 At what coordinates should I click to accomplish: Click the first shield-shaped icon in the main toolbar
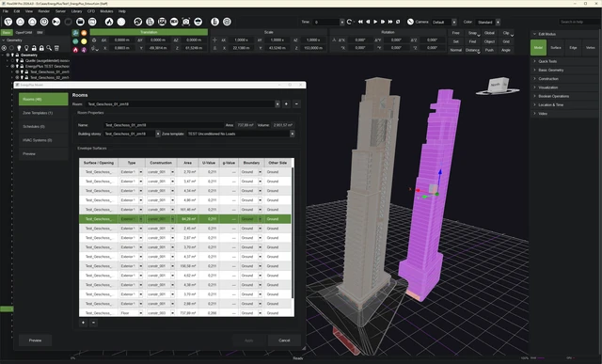click(8, 22)
